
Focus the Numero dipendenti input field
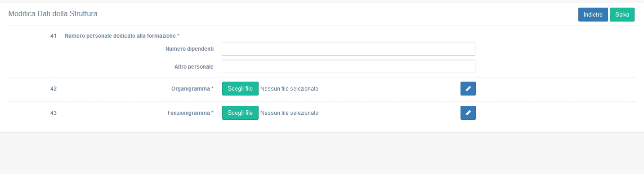[349, 49]
